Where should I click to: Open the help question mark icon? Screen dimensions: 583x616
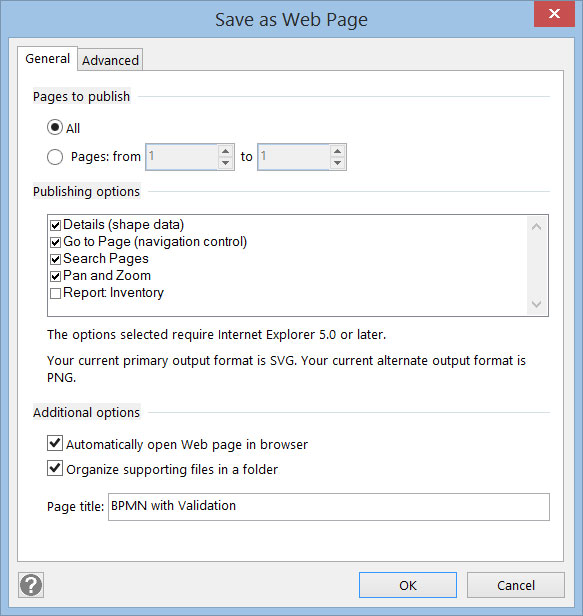31,585
